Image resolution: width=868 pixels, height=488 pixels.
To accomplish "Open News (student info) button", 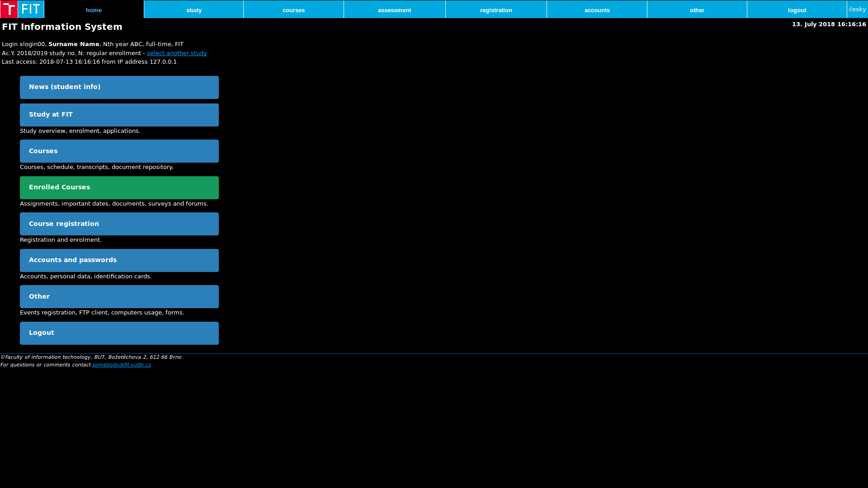I will (119, 87).
